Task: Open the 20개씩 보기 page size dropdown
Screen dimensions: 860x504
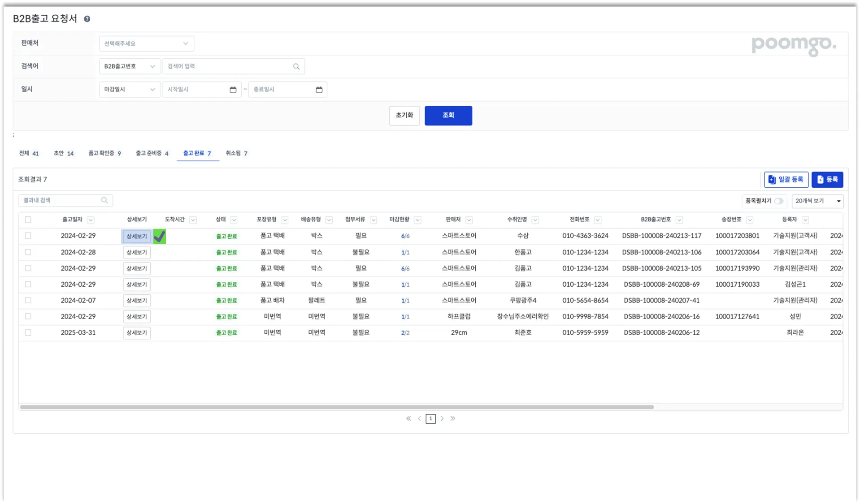Action: click(817, 201)
